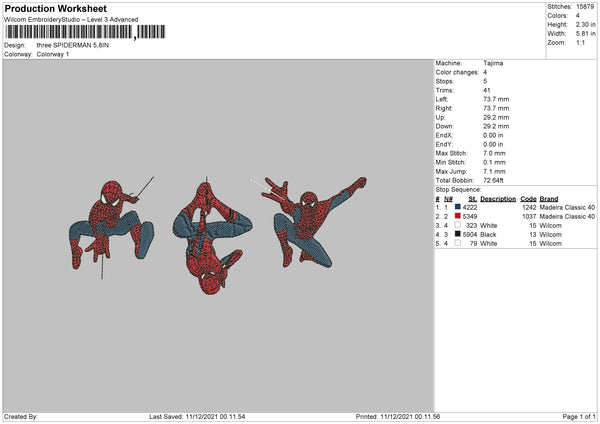This screenshot has height=424, width=600.
Task: Click the 'EndY:' label
Action: point(444,144)
